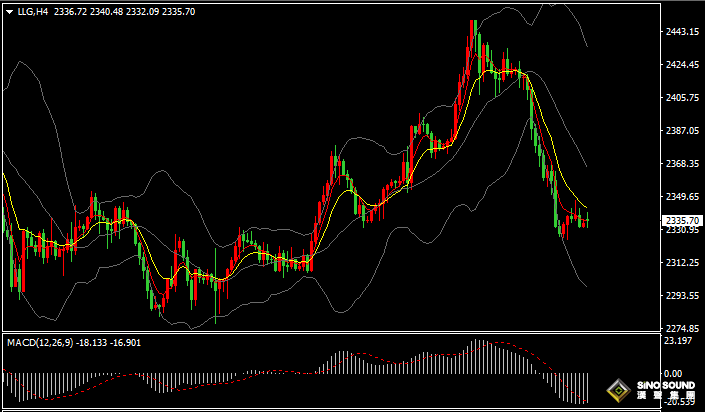Viewport: 705px width, 412px height.
Task: Click the OHLC price values in chart header
Action: 125,11
